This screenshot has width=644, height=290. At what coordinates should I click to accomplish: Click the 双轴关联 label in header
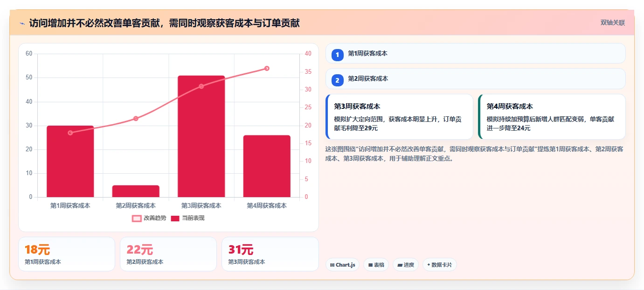tap(612, 23)
